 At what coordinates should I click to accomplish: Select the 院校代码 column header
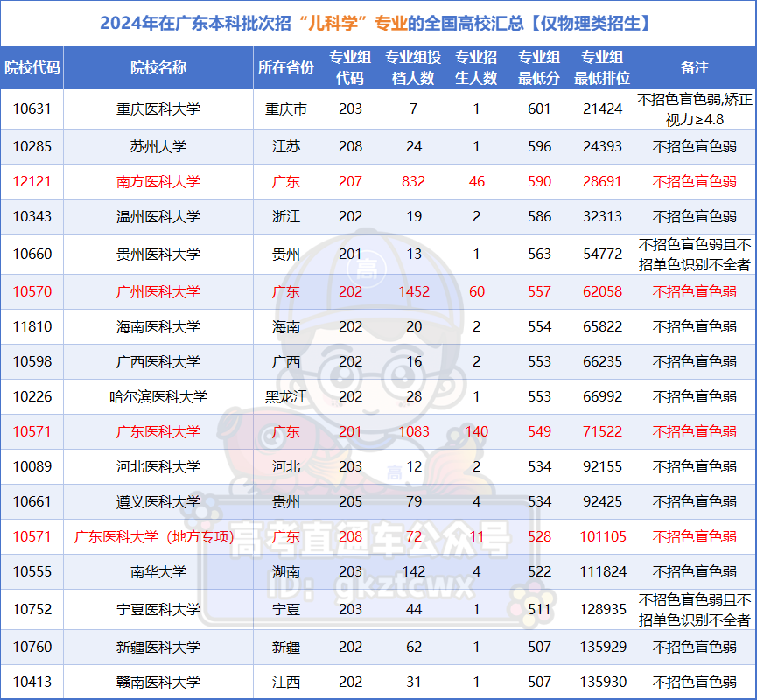(32, 68)
